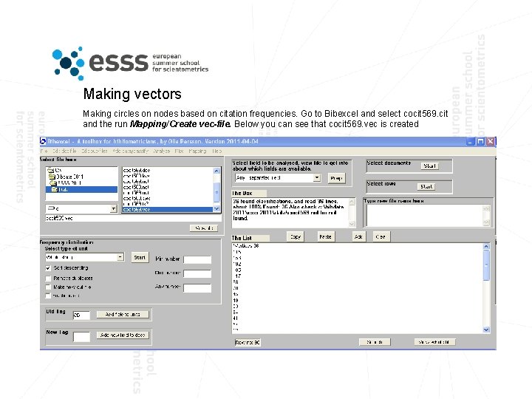Screen dimensions: 532x399
Task: Click the Add field to units button
Action: coord(123,315)
